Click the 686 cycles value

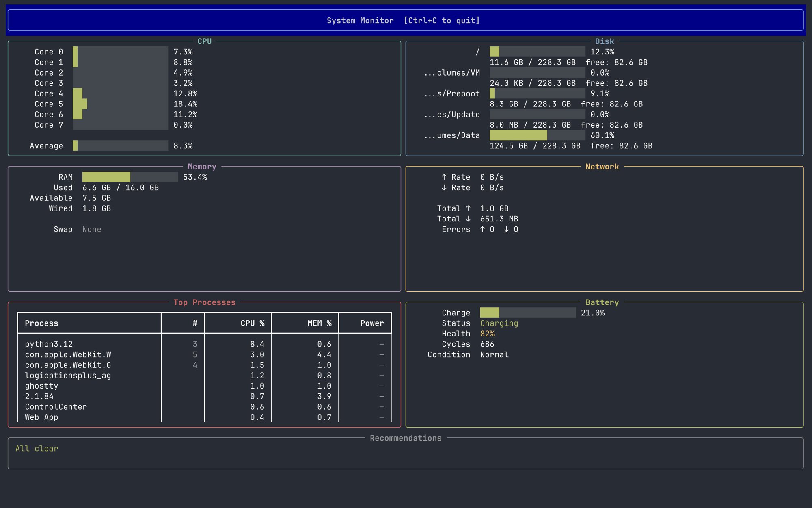[487, 344]
